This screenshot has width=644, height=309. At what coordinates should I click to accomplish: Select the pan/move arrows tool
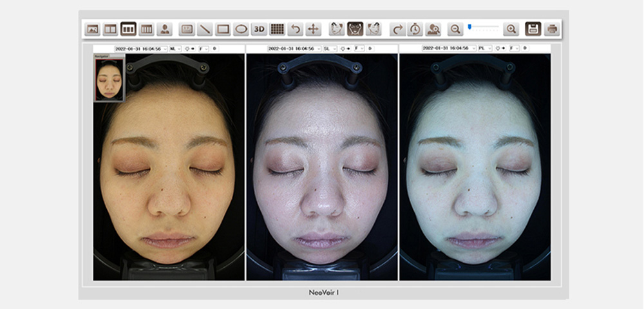point(313,29)
